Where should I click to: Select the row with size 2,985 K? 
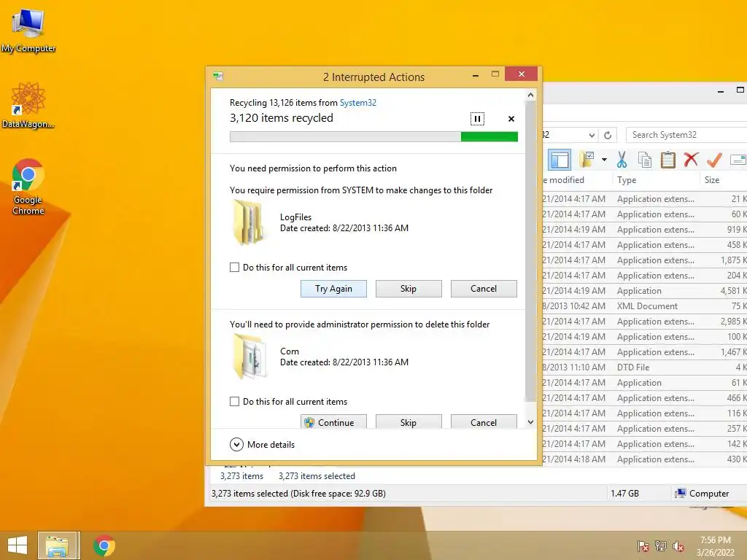tap(645, 322)
